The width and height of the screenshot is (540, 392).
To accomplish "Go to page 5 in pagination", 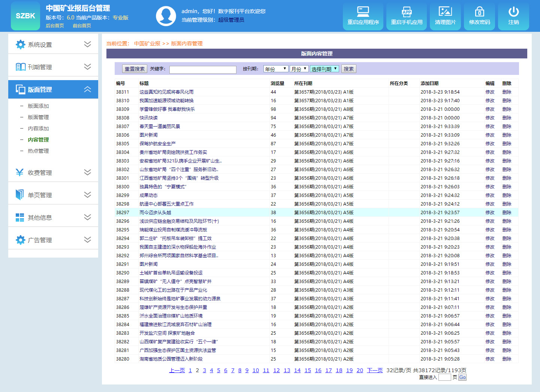I will click(218, 370).
